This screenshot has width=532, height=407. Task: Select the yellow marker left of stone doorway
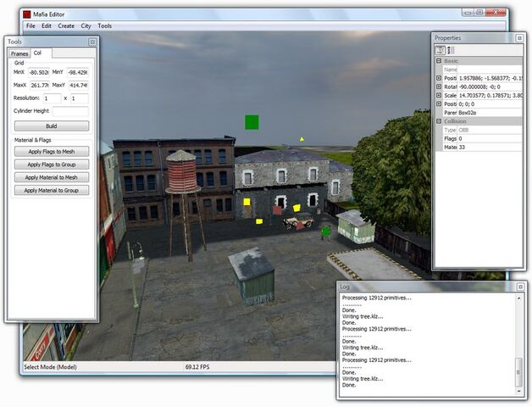click(247, 202)
